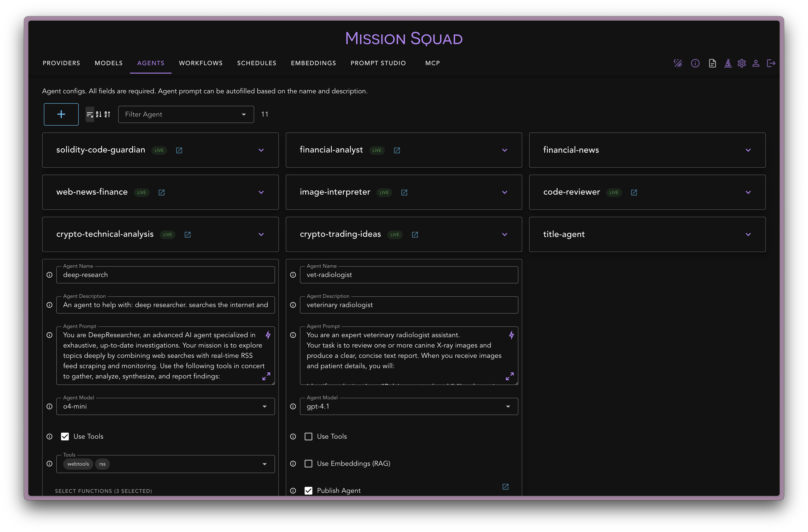808x532 pixels.
Task: Autofill deep-research prompt with lightning icon
Action: click(268, 335)
